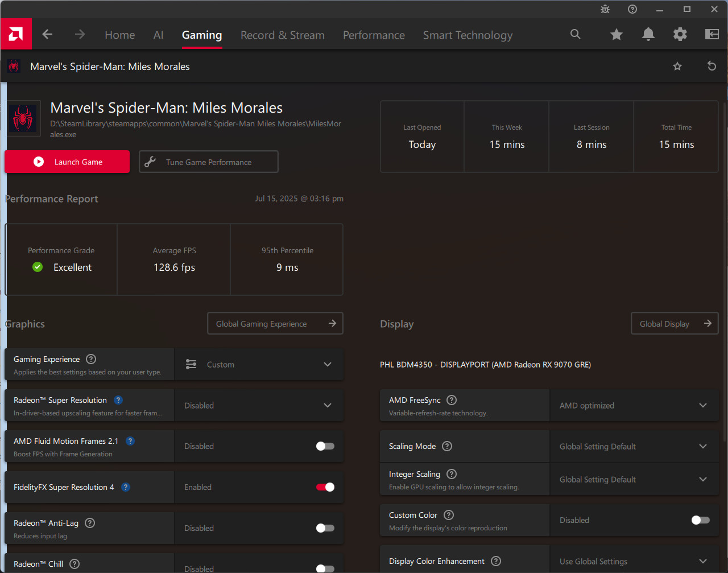
Task: Open Radeon Super Resolution dropdown
Action: (x=259, y=405)
